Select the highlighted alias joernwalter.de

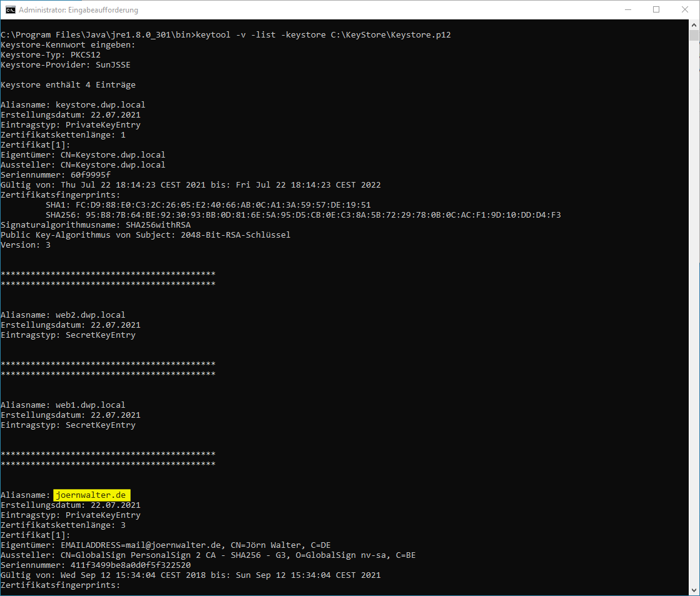point(91,495)
